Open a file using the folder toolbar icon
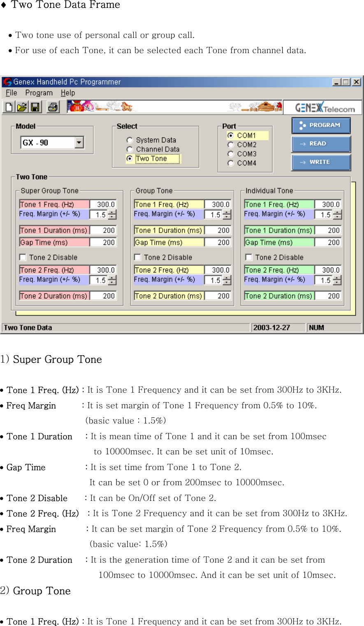 point(22,107)
